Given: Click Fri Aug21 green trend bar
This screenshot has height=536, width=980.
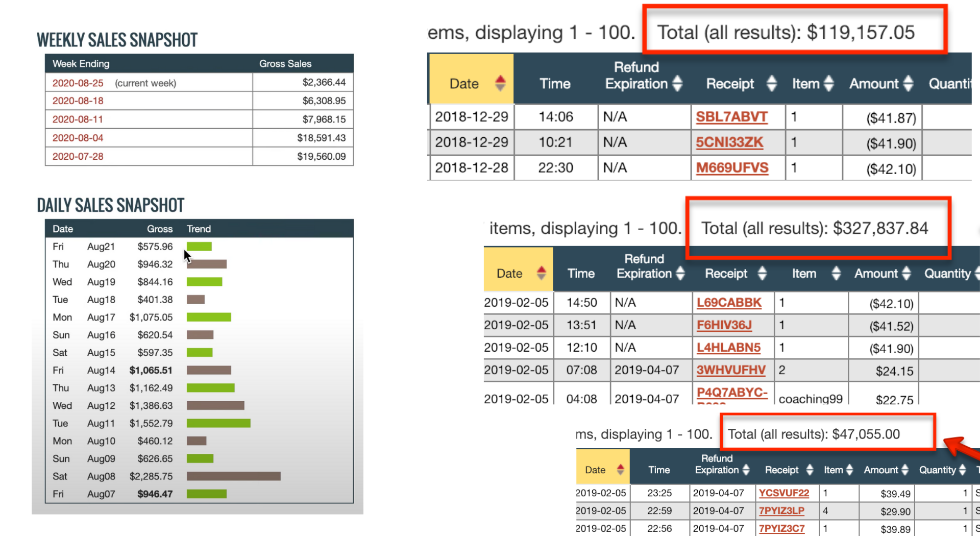Looking at the screenshot, I should pos(199,247).
